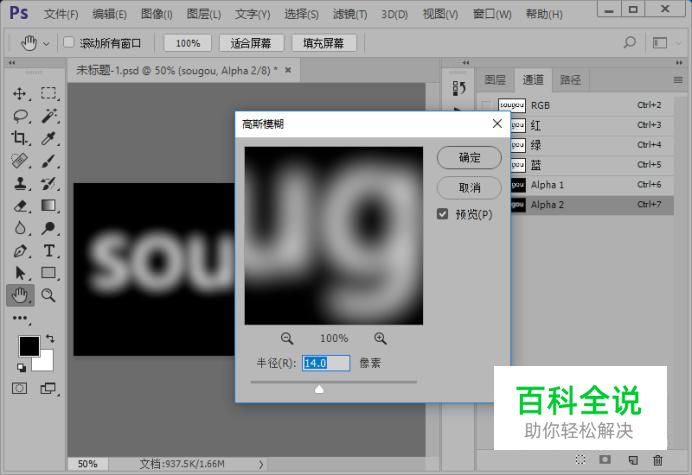Switch to the Paths tab
Image resolution: width=692 pixels, height=475 pixels.
(570, 80)
